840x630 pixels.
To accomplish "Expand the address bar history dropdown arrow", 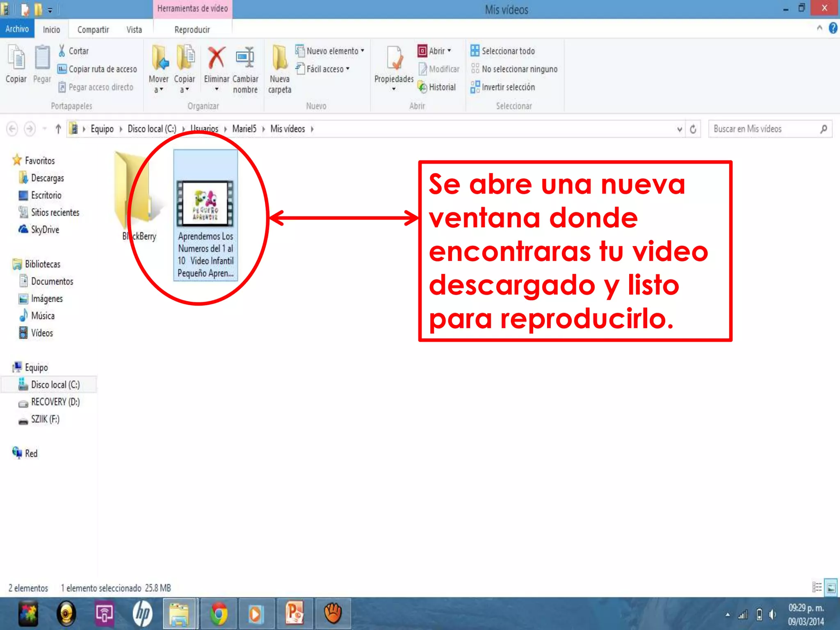I will (x=679, y=129).
